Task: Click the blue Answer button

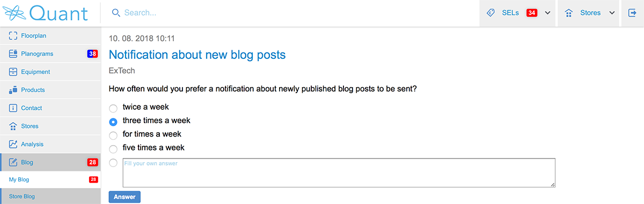Action: (x=125, y=197)
